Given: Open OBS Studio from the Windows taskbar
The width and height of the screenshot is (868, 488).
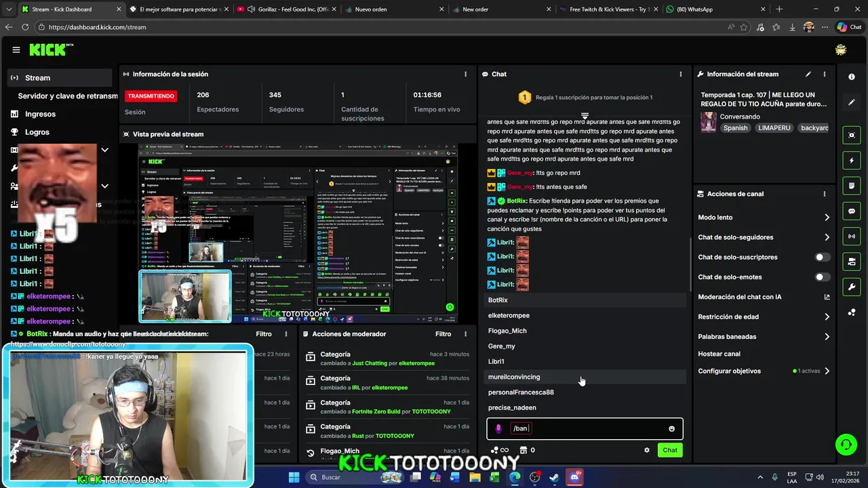Looking at the screenshot, I should click(x=534, y=477).
